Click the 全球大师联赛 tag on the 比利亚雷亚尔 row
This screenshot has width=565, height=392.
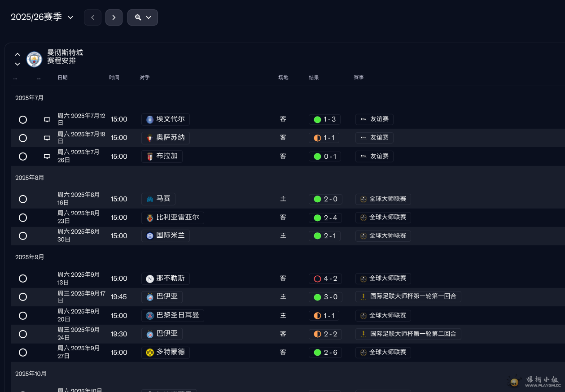coord(383,218)
